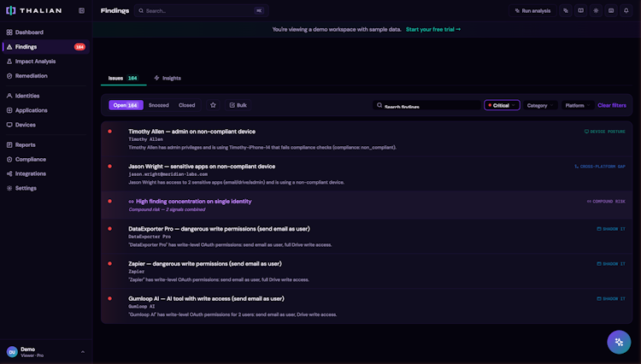Click the DU user avatar
641x364 pixels.
point(12,352)
